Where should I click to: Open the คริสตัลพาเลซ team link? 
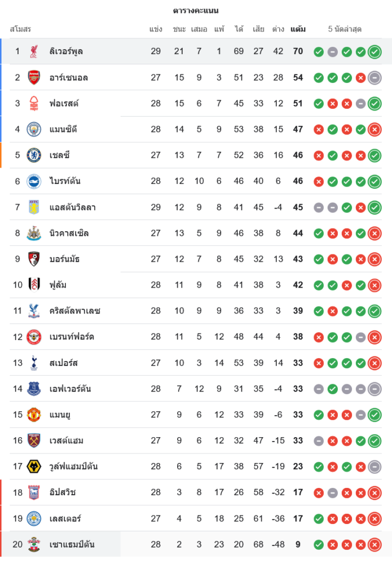pos(74,311)
